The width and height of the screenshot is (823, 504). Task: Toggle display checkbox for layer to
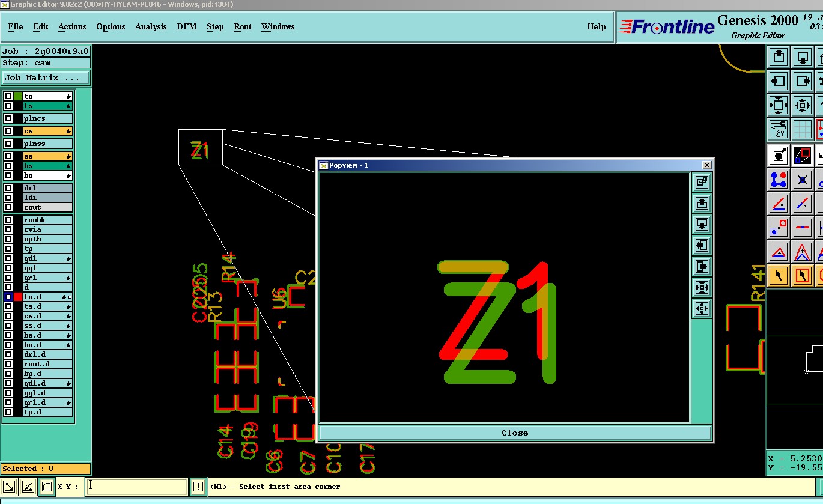[8, 96]
